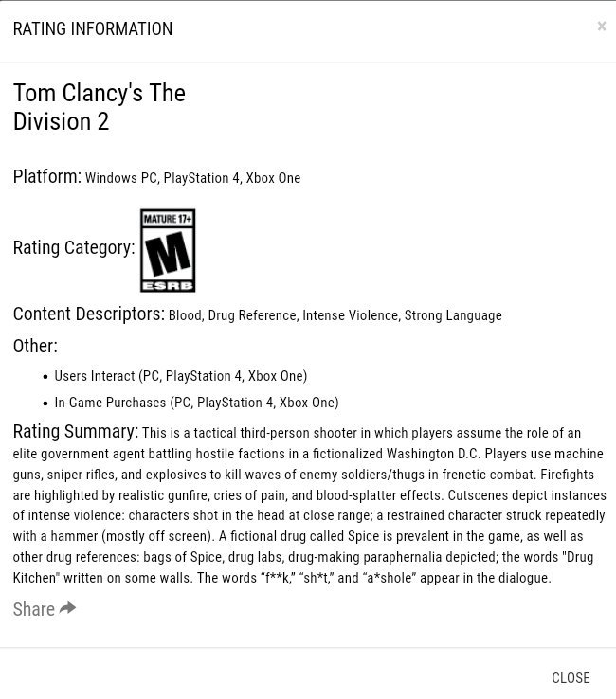Click the Platform label

pos(46,177)
